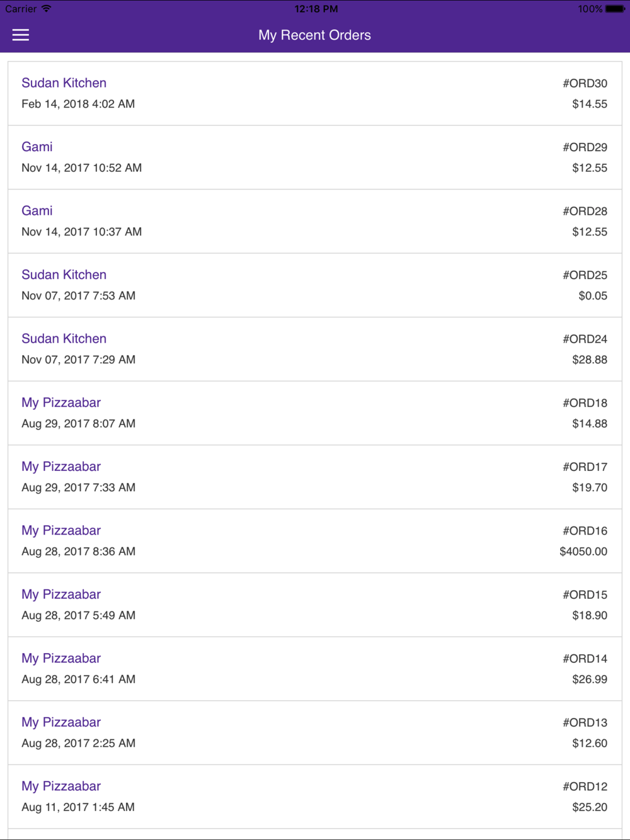
Task: Select the $4050.00 order
Action: (x=315, y=541)
